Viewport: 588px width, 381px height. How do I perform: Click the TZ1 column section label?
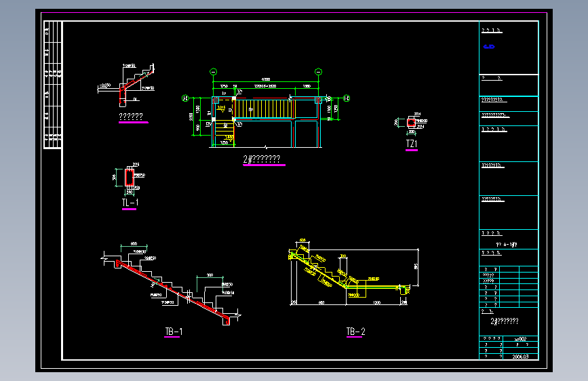click(x=412, y=144)
